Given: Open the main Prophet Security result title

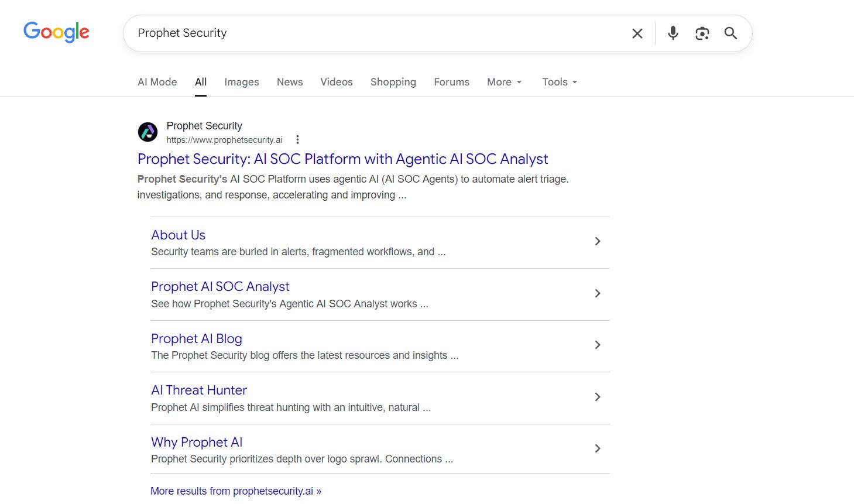Looking at the screenshot, I should click(x=342, y=159).
